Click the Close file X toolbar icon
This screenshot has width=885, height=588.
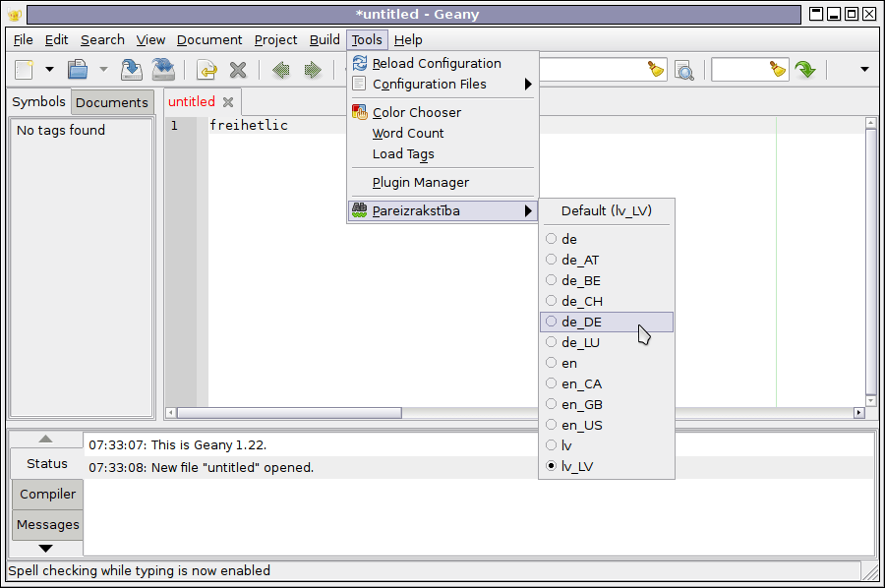[238, 70]
